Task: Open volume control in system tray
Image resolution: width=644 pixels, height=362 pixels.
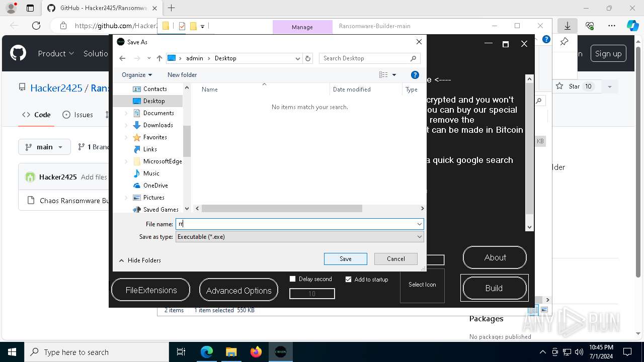Action: coord(579,352)
